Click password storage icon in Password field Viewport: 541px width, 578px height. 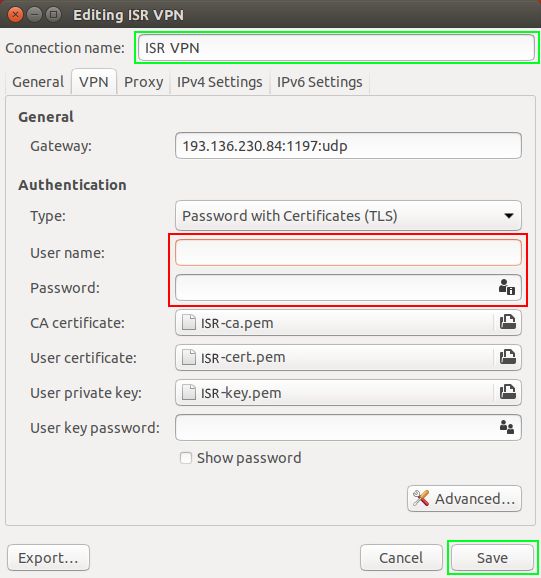[x=507, y=287]
